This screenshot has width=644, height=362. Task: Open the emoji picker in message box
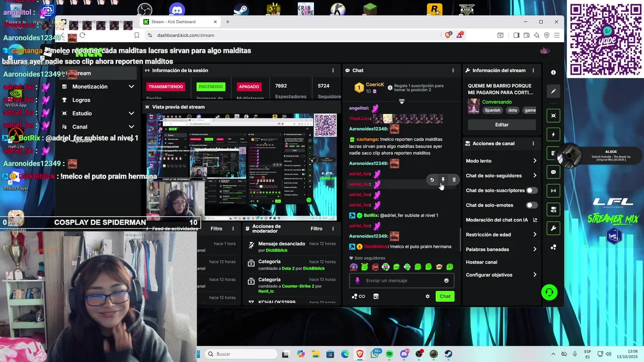pyautogui.click(x=446, y=281)
